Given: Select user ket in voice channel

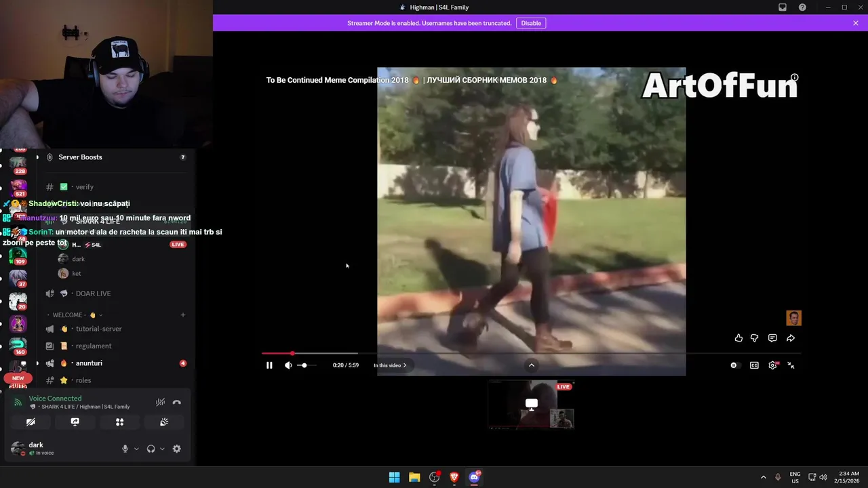Looking at the screenshot, I should [x=70, y=274].
